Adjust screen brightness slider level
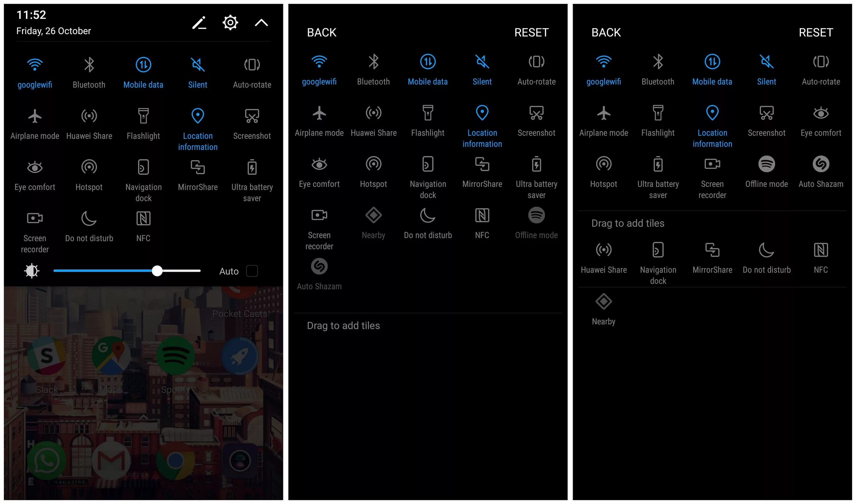This screenshot has height=504, width=856. pos(158,271)
